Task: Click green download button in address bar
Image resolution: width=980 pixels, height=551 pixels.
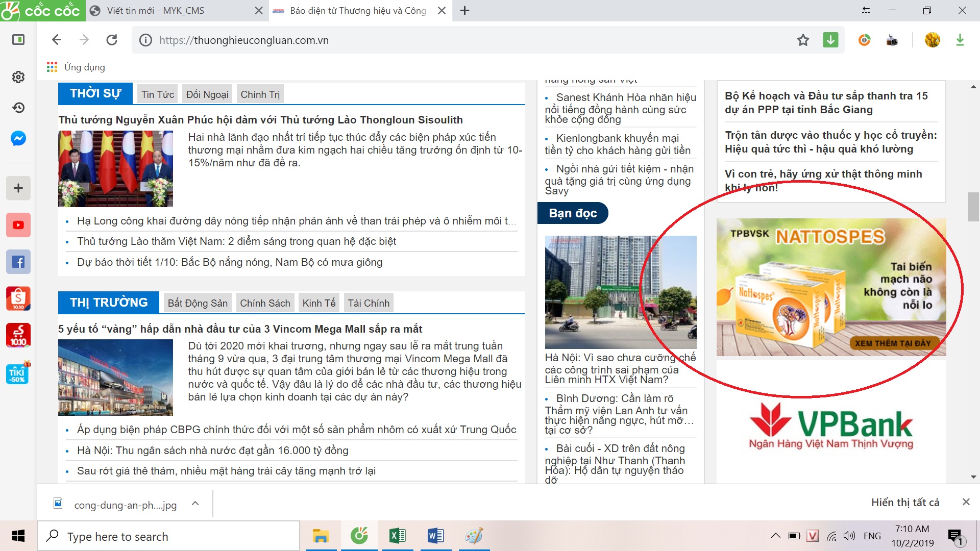Action: 830,40
